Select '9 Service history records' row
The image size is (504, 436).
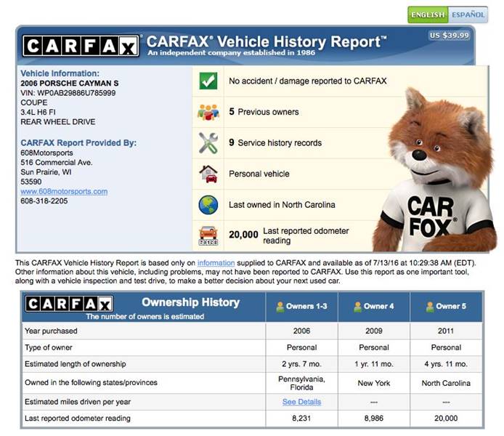coord(275,142)
